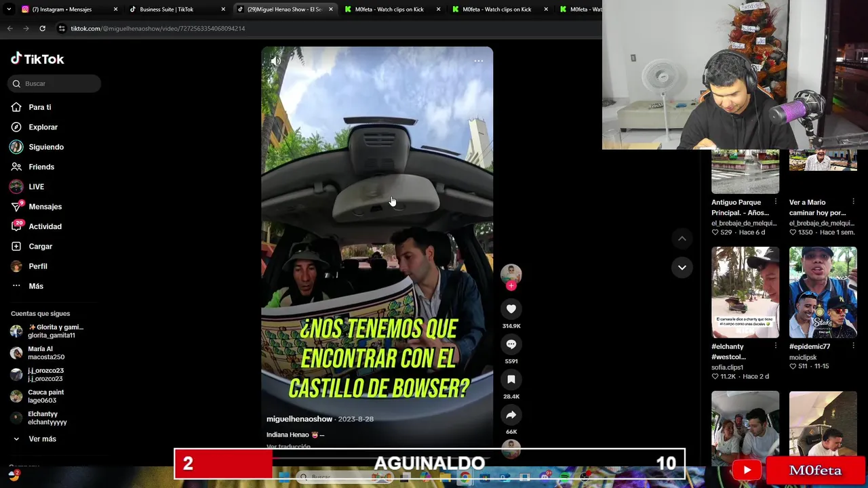The width and height of the screenshot is (868, 488).
Task: Switch to Instagram Mensajes tab
Action: (68, 9)
